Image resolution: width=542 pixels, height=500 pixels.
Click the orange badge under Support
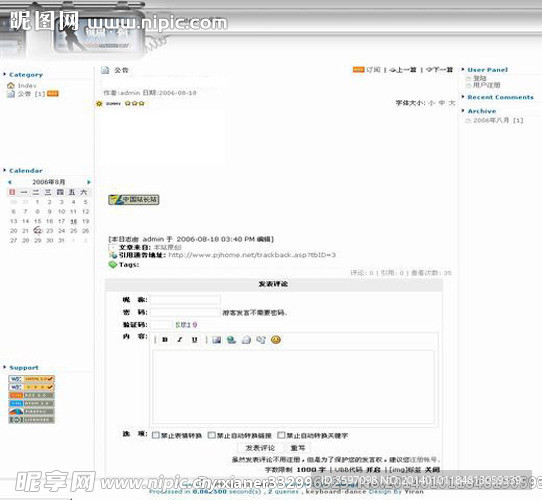tap(31, 395)
